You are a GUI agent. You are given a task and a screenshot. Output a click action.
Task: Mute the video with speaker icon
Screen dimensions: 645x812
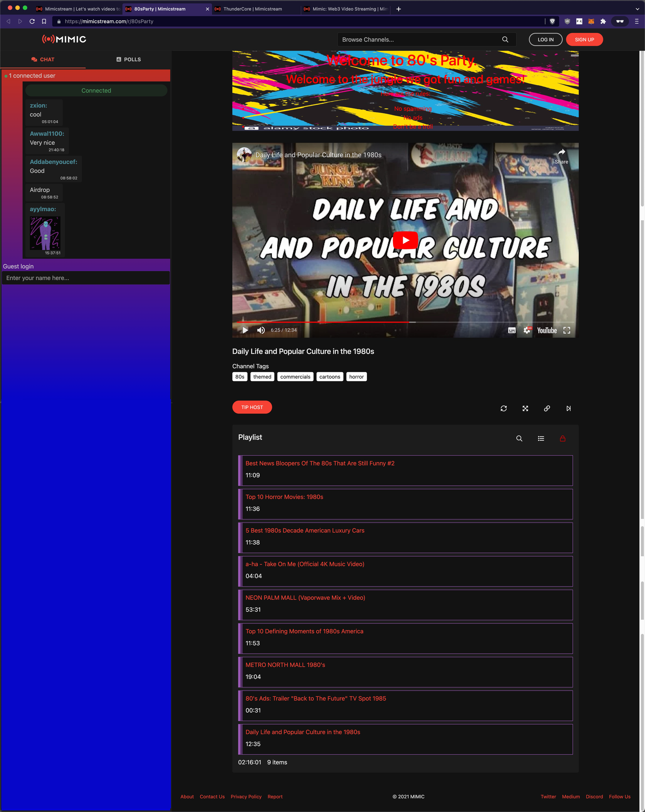pyautogui.click(x=261, y=330)
